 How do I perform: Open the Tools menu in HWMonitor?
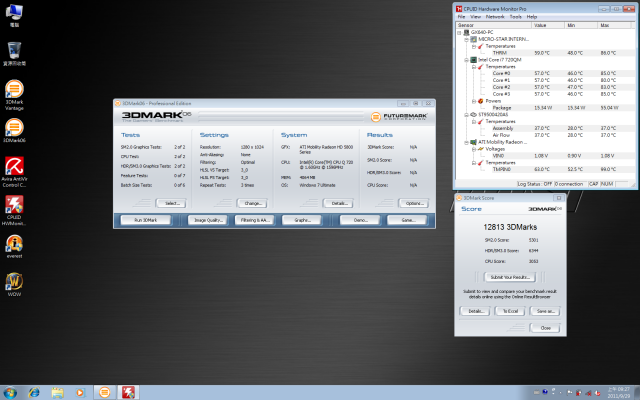[516, 17]
